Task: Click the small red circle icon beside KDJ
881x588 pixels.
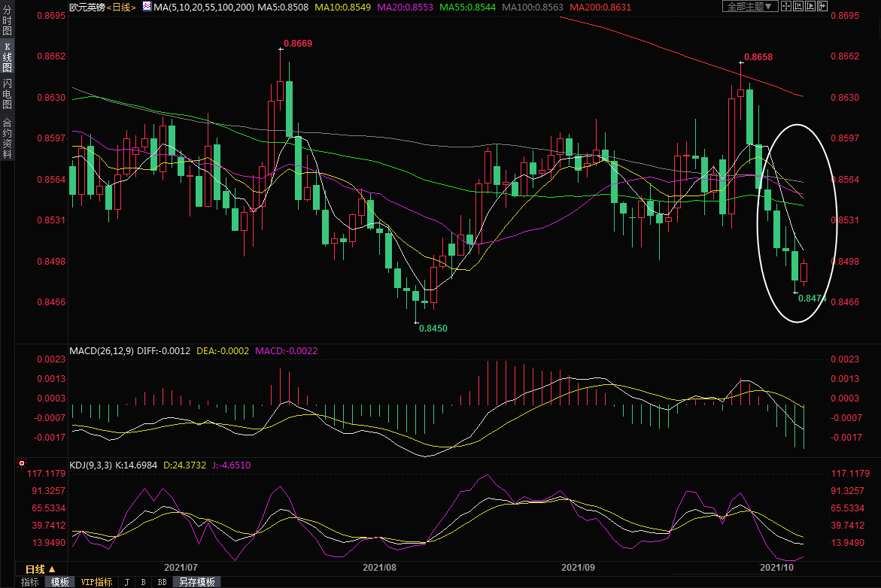Action: 21,464
